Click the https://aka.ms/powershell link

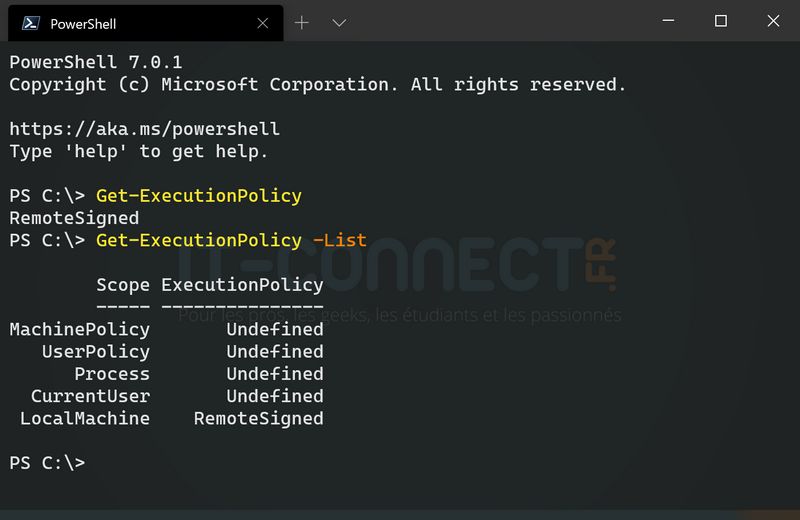144,129
